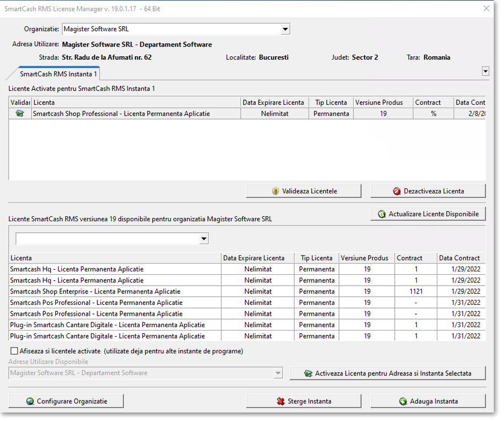Click Tip Licenta header in available licenses table
Viewport: 504px width, 421px height.
(x=317, y=258)
